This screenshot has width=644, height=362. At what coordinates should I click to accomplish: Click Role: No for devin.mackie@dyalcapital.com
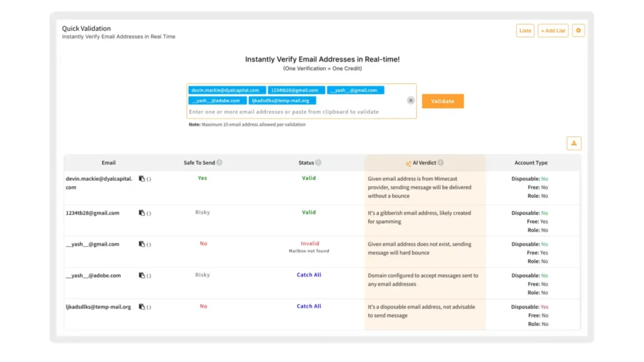click(x=538, y=196)
